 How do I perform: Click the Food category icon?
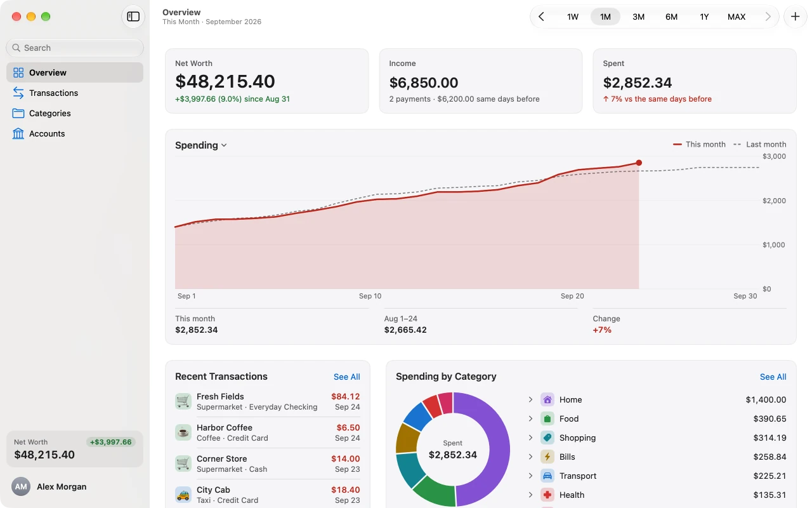(547, 418)
